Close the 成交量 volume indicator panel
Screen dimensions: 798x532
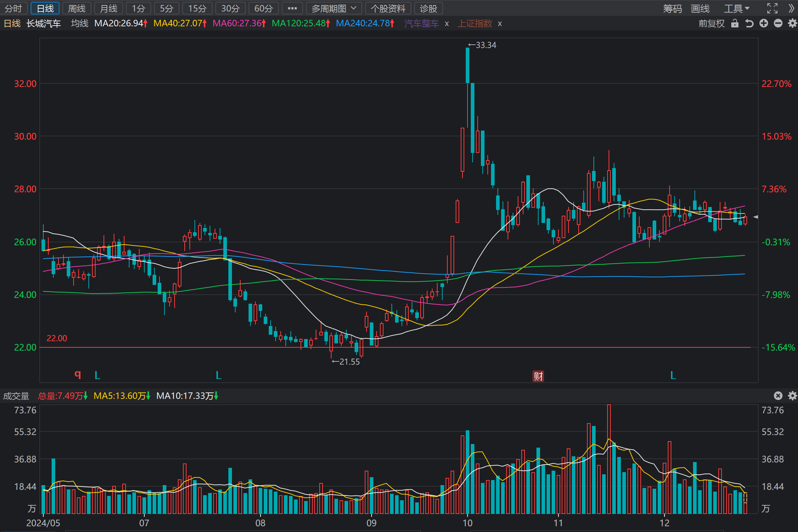point(778,396)
